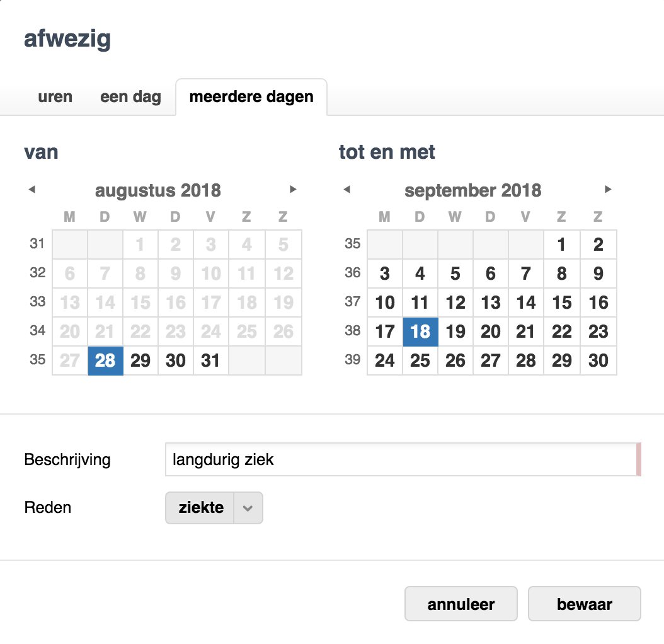664x644 pixels.
Task: Go to previous month in 'van' calendar
Action: click(x=32, y=189)
